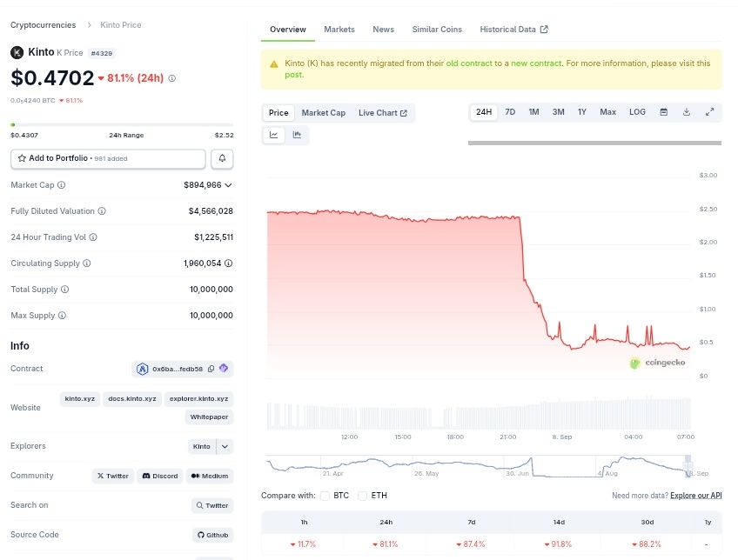Open the Github source code link
This screenshot has width=738, height=560.
click(x=212, y=536)
